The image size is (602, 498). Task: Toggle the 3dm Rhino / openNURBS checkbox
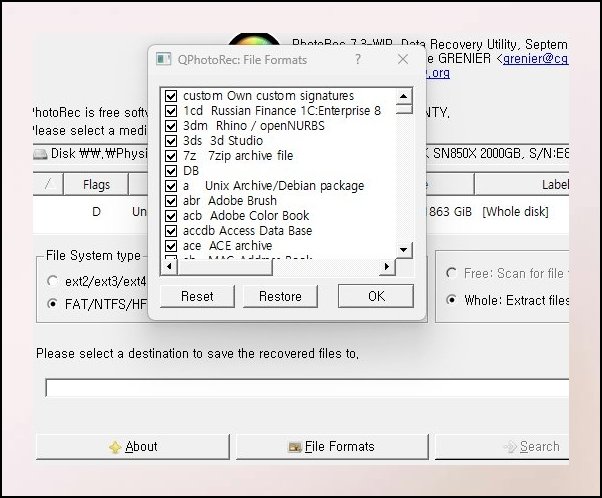click(171, 126)
